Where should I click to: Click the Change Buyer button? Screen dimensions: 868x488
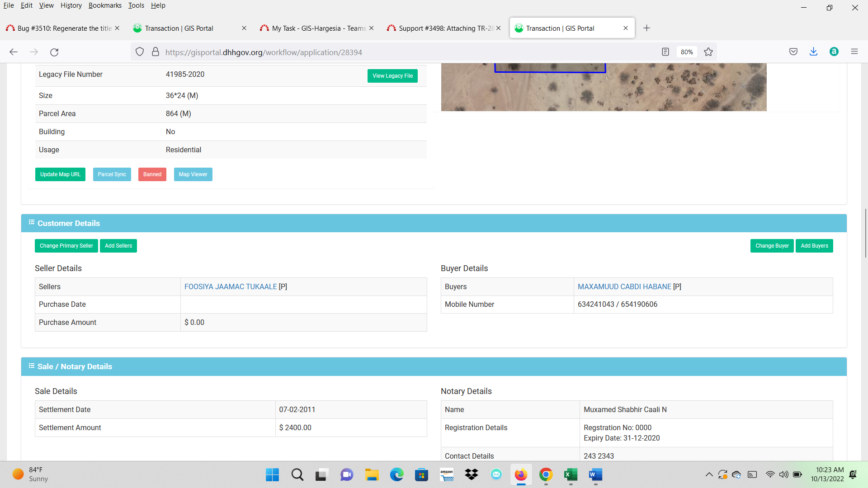click(x=772, y=246)
